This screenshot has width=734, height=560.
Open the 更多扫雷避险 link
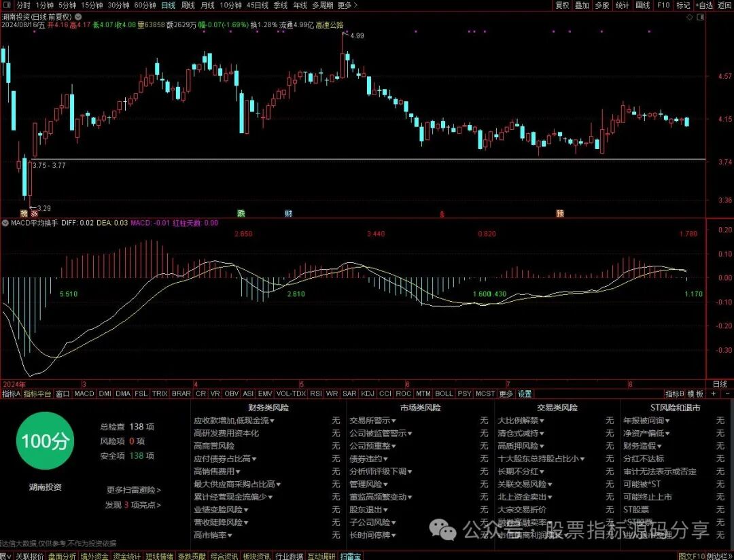(x=134, y=490)
